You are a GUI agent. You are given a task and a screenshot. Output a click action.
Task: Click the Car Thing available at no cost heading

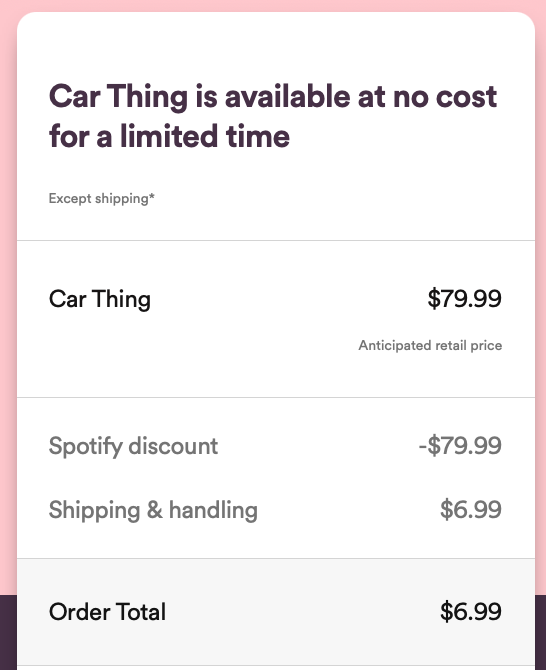click(273, 116)
